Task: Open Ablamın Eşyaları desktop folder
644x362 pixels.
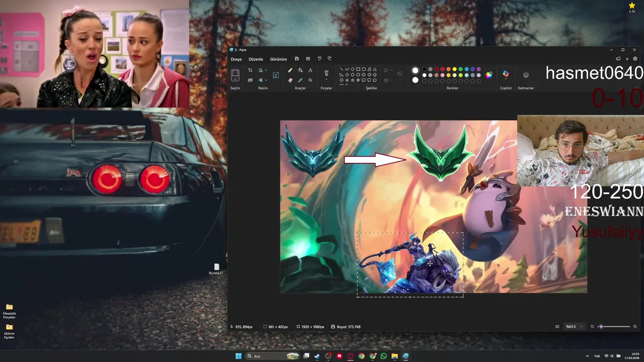Action: click(x=9, y=331)
